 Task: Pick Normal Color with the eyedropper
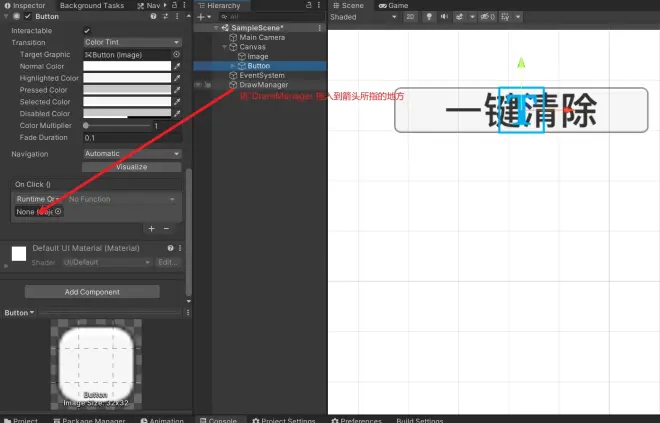pos(177,66)
